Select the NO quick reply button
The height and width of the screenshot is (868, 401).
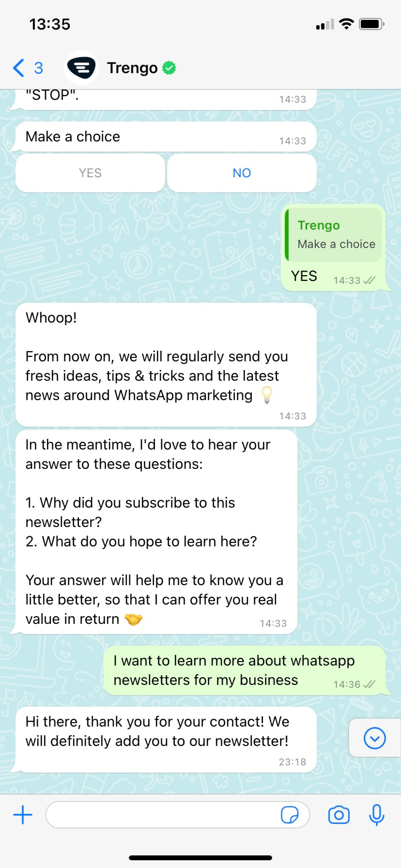[x=242, y=173]
